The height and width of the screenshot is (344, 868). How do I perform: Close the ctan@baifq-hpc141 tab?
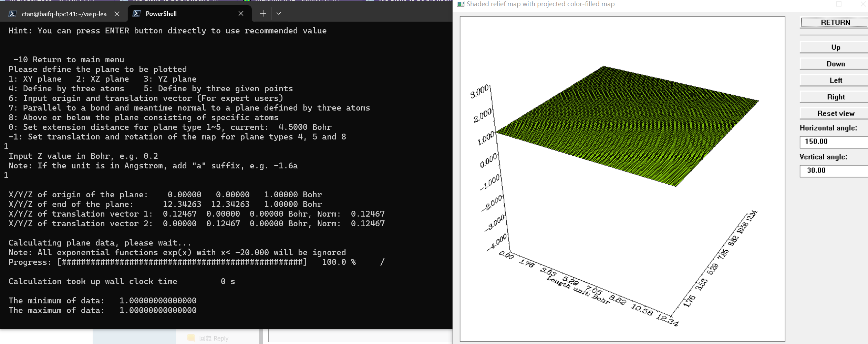click(117, 14)
